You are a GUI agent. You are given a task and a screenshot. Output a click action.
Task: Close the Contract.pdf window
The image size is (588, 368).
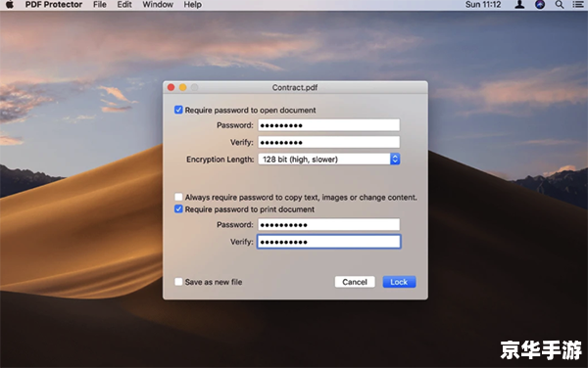171,87
